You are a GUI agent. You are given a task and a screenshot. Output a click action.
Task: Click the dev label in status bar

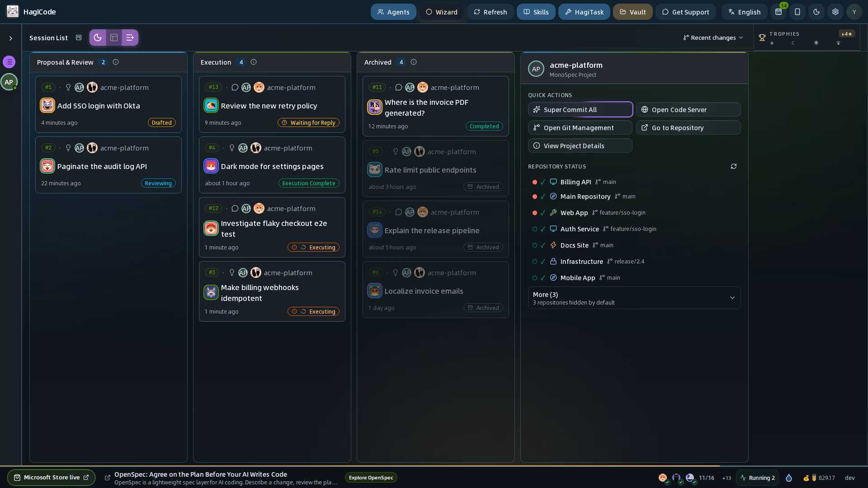[x=850, y=478]
